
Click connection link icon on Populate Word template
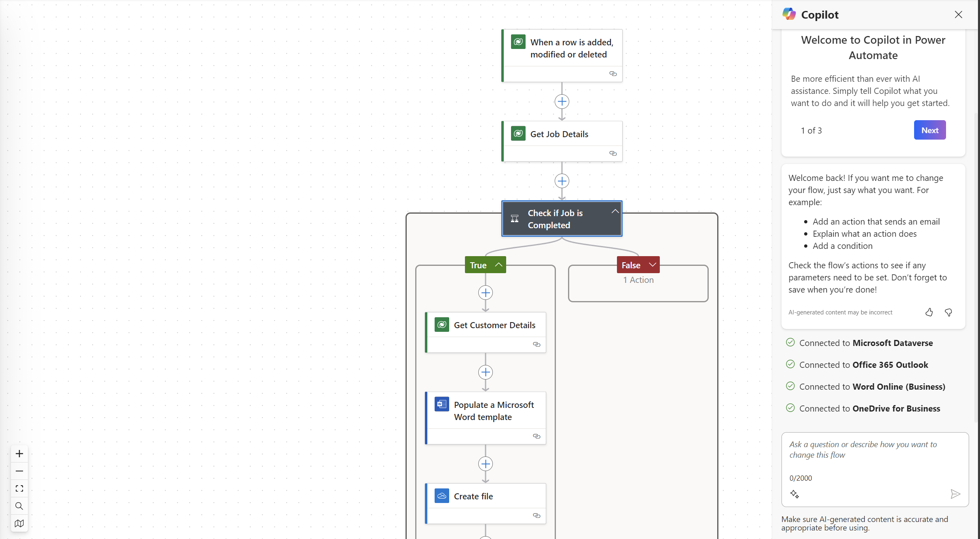pos(536,436)
